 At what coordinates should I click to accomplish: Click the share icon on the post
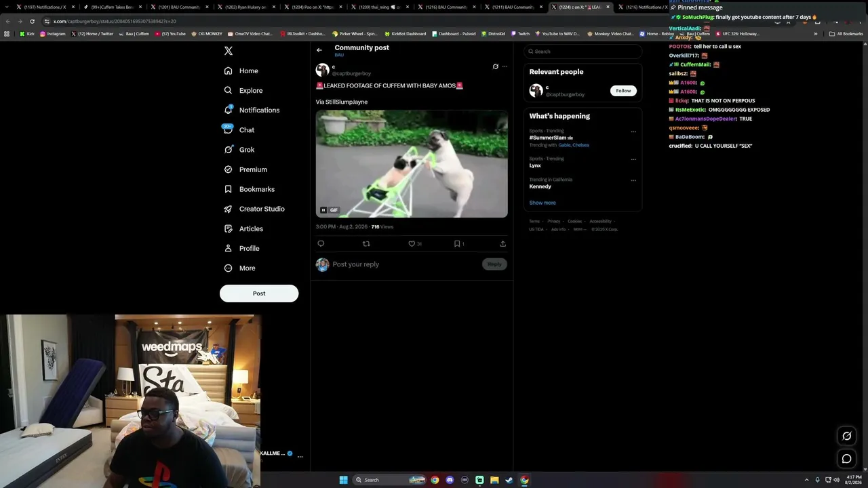click(502, 243)
